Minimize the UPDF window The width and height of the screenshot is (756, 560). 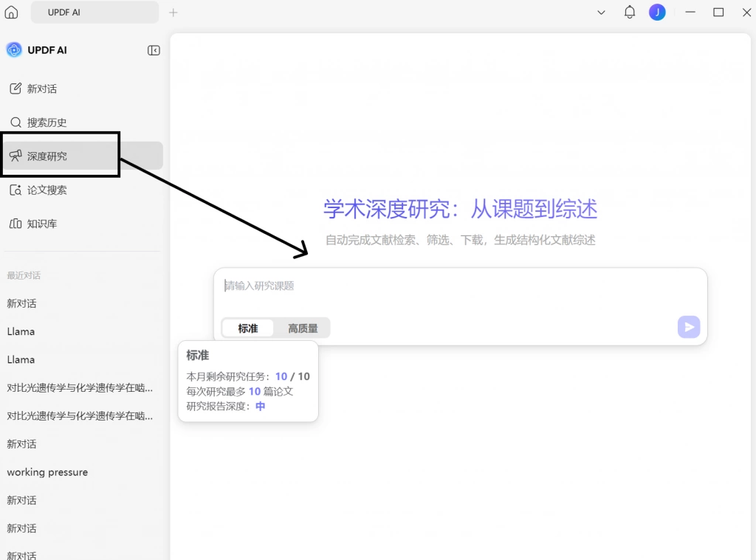coord(690,12)
